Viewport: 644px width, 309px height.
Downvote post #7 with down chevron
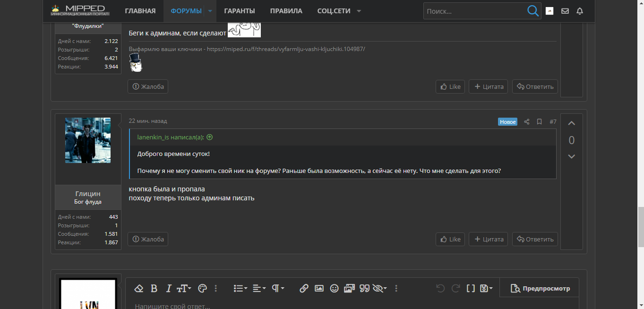click(x=571, y=156)
